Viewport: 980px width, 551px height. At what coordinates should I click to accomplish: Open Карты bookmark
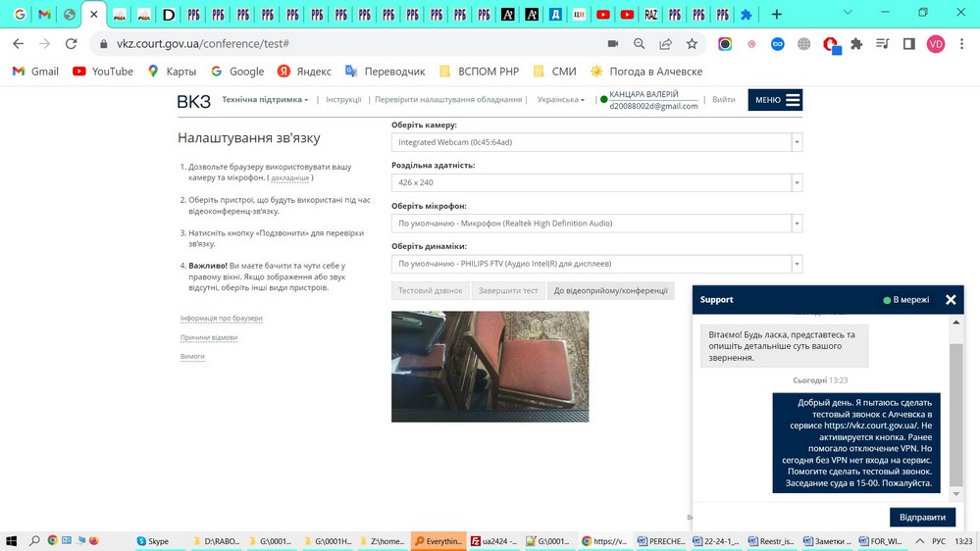(x=172, y=72)
